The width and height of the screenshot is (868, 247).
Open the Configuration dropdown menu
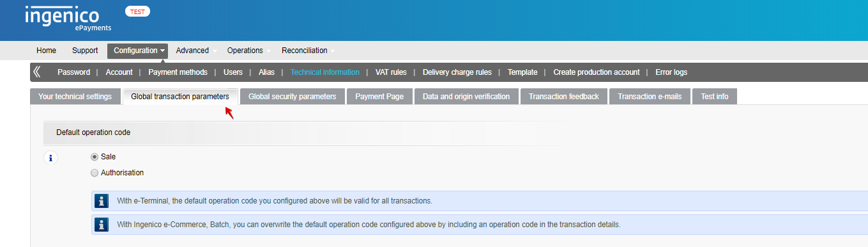(x=137, y=51)
